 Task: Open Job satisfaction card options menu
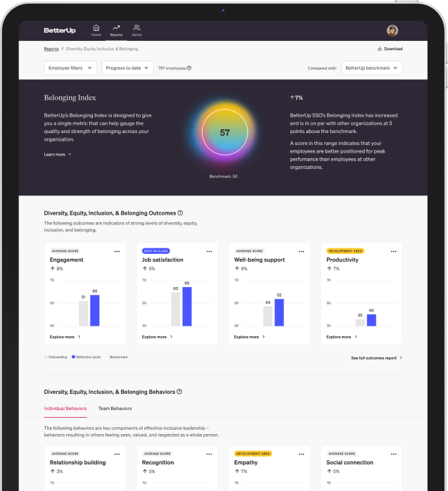point(209,251)
